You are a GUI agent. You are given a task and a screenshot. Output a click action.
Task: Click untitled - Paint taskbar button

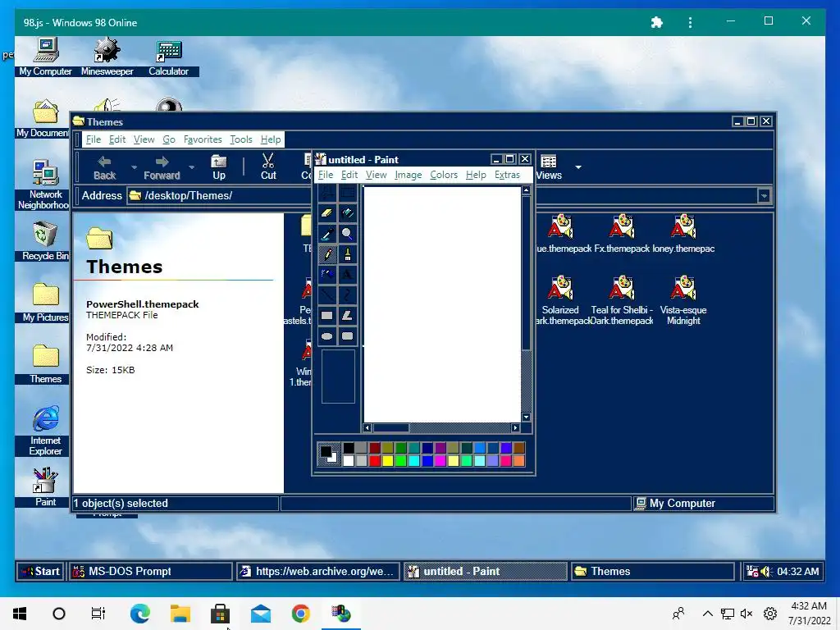click(486, 571)
